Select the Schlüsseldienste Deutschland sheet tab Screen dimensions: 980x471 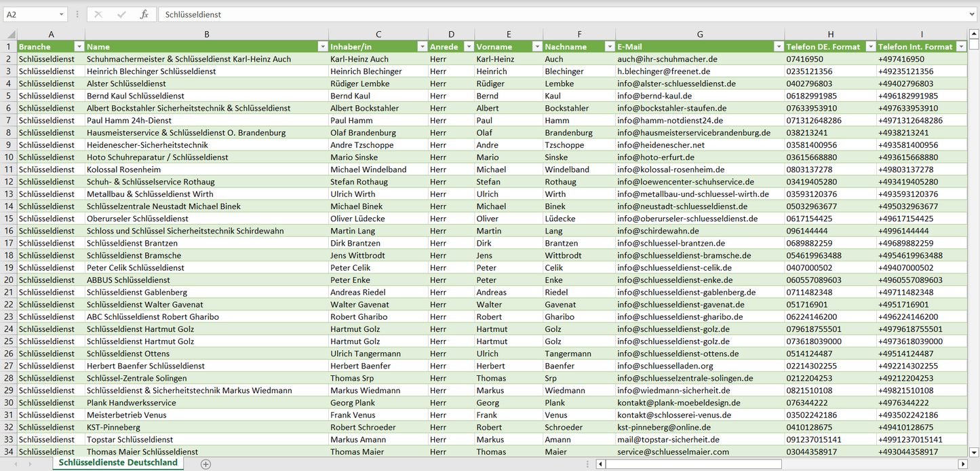point(118,463)
